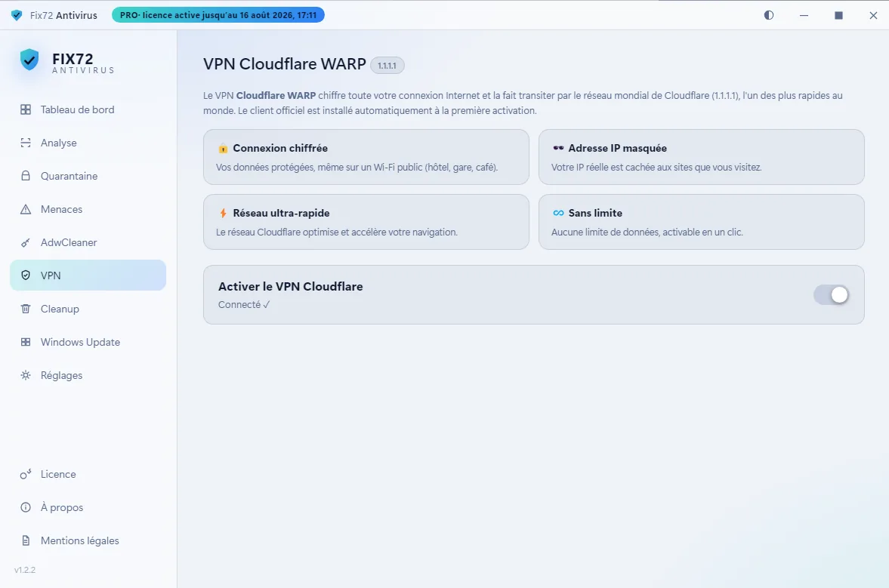The width and height of the screenshot is (889, 588).
Task: Maximize the Fix72 Antivirus window
Action: pos(838,15)
